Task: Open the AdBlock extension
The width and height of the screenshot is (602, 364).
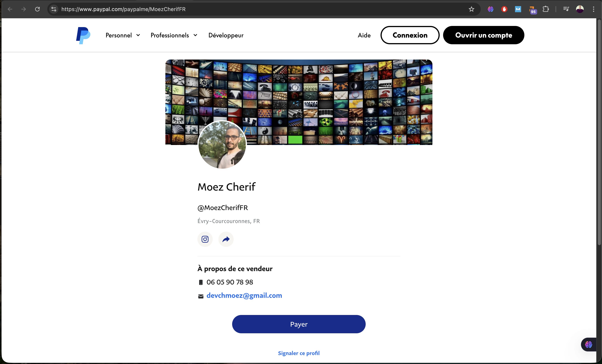Action: [504, 9]
